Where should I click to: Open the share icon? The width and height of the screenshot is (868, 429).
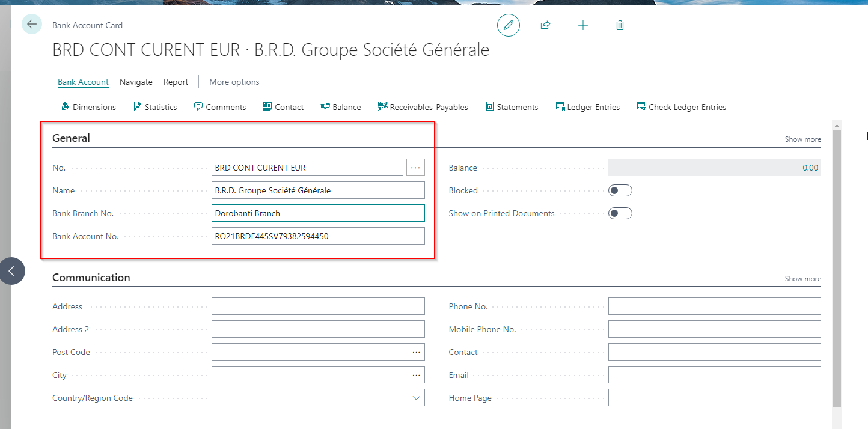click(x=546, y=25)
